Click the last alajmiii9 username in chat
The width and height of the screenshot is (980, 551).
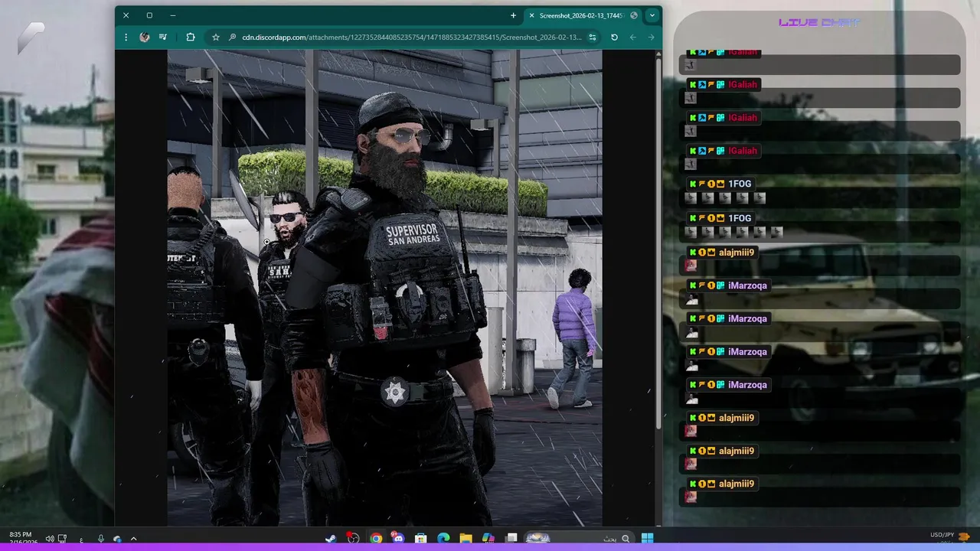tap(737, 484)
